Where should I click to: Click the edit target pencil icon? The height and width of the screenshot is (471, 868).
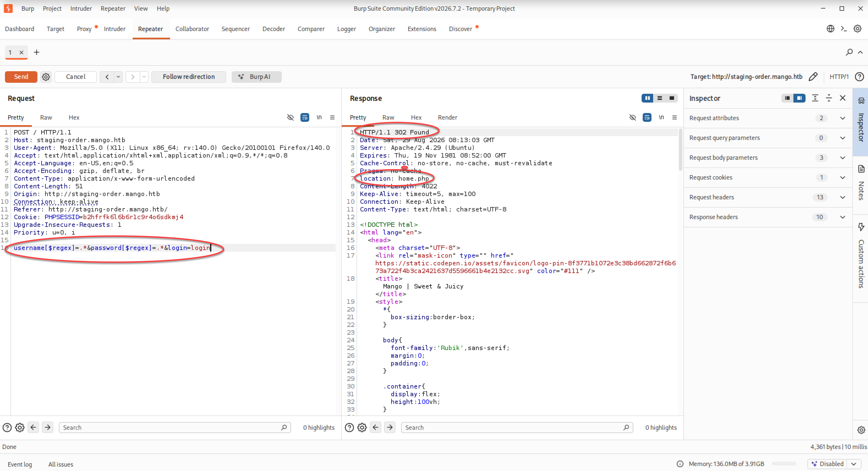pos(813,77)
